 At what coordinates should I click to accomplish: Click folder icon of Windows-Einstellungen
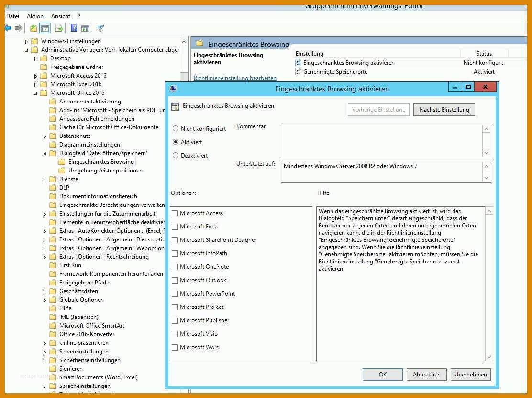(x=34, y=41)
